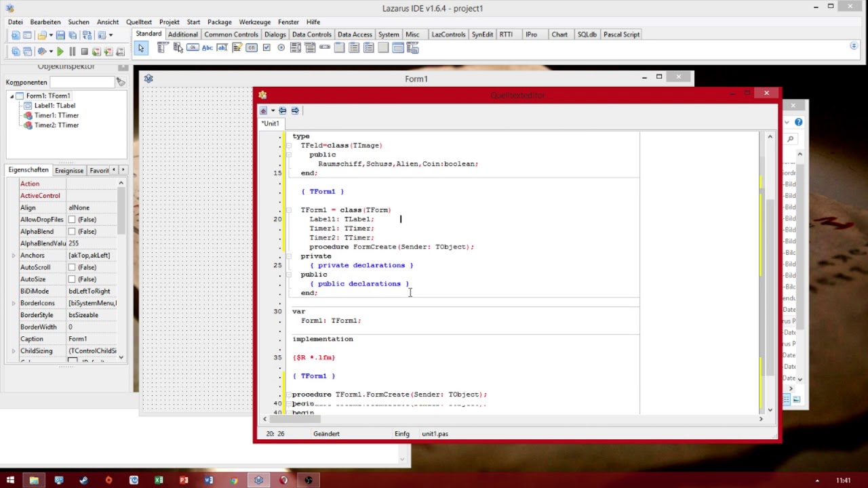Switch to the Data Controls palette tab

311,35
